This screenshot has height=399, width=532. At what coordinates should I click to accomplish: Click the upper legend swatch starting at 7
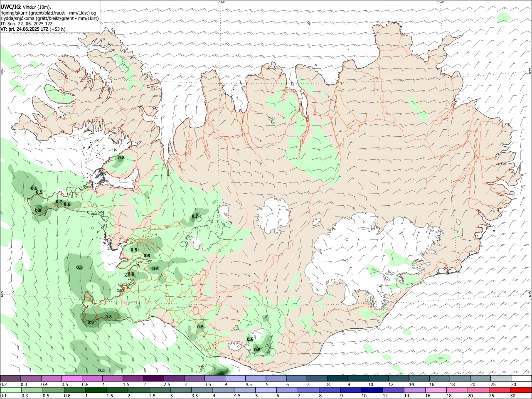click(x=317, y=379)
